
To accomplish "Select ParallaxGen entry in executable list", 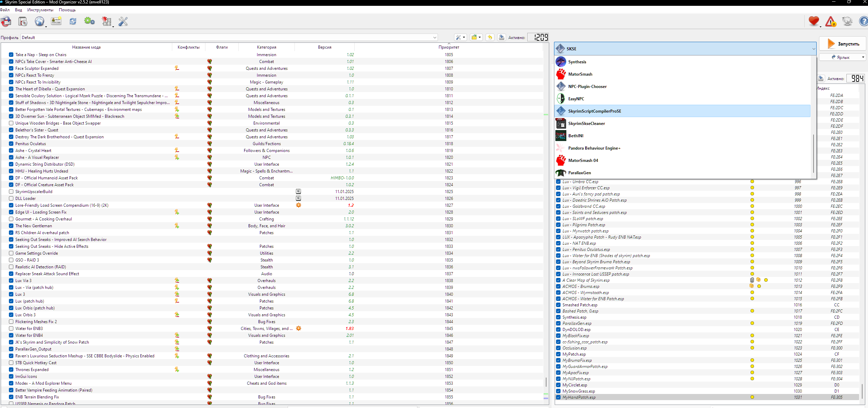I will coord(682,173).
